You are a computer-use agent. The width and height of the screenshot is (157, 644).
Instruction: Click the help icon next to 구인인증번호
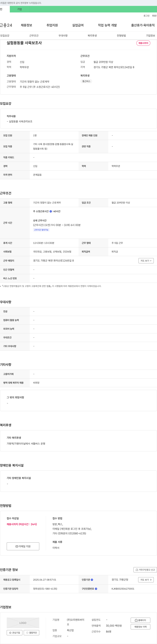[96, 589]
